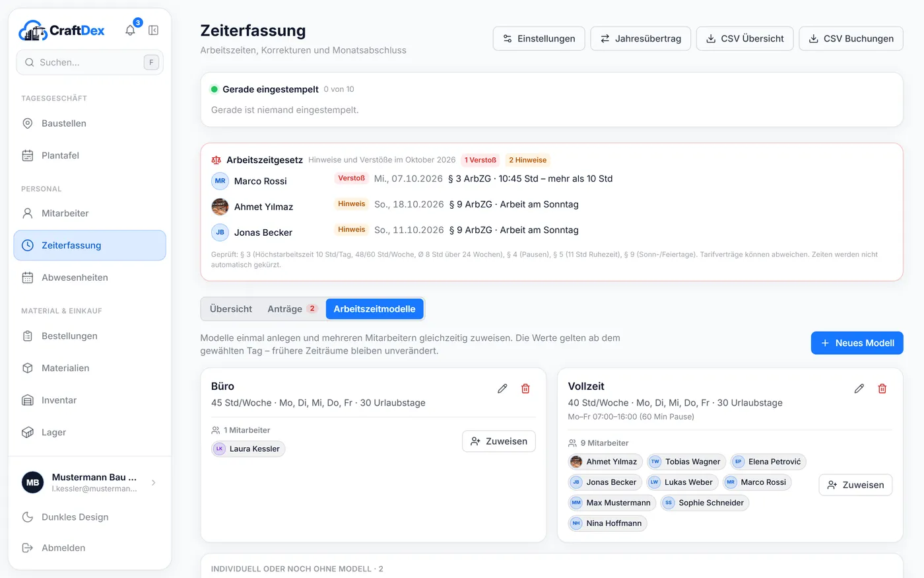Open Abwesenheiten in the sidebar
The width and height of the screenshot is (924, 578).
pyautogui.click(x=90, y=277)
